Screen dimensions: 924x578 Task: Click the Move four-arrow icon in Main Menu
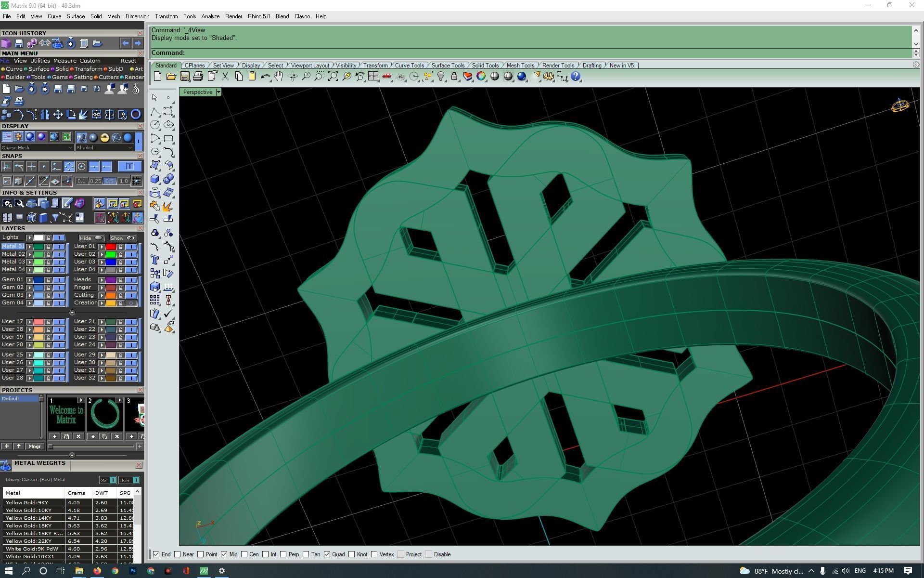58,115
